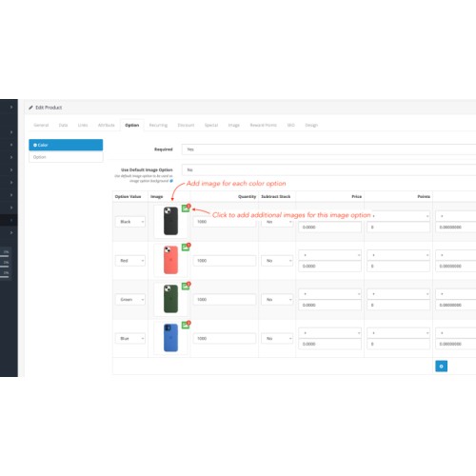Click the help icon under Use Default Image Option
This screenshot has height=476, width=476.
pos(171,181)
